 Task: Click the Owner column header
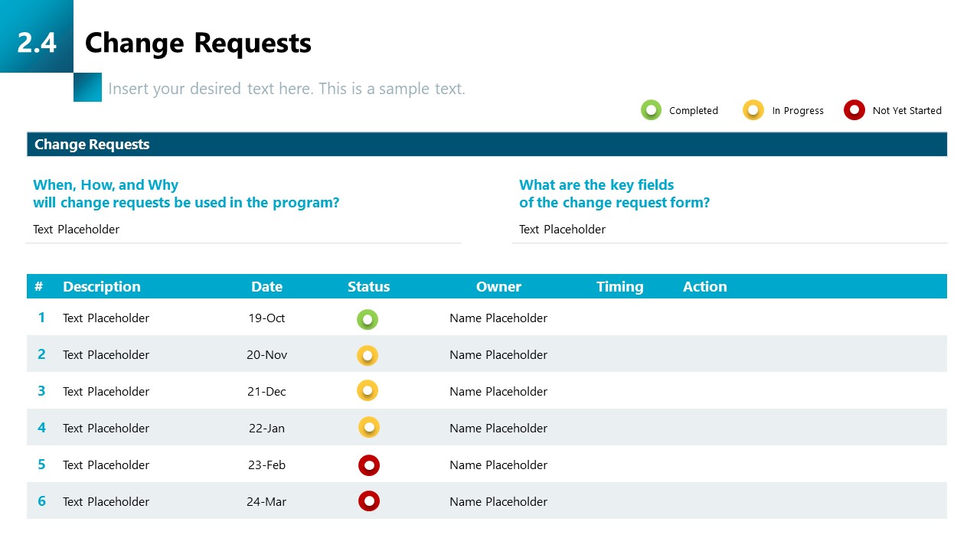[x=498, y=286]
